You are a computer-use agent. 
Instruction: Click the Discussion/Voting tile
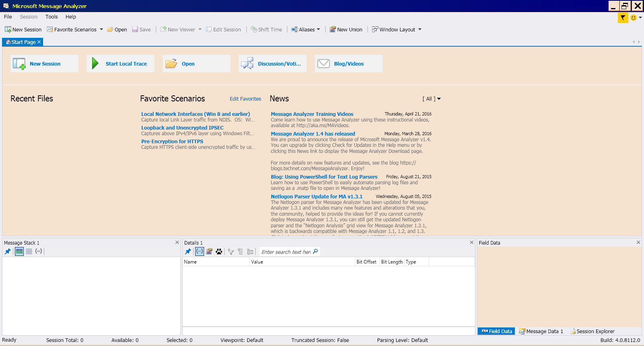[x=272, y=64]
